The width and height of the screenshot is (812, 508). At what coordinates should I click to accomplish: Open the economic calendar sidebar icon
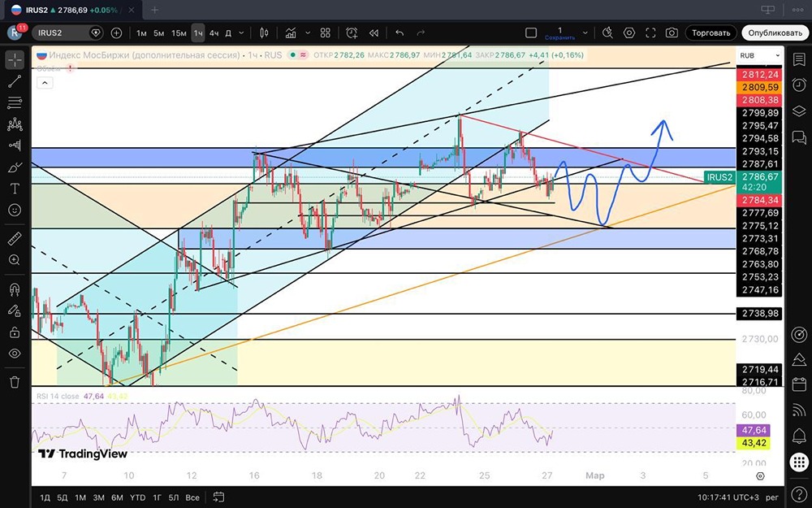[x=799, y=384]
